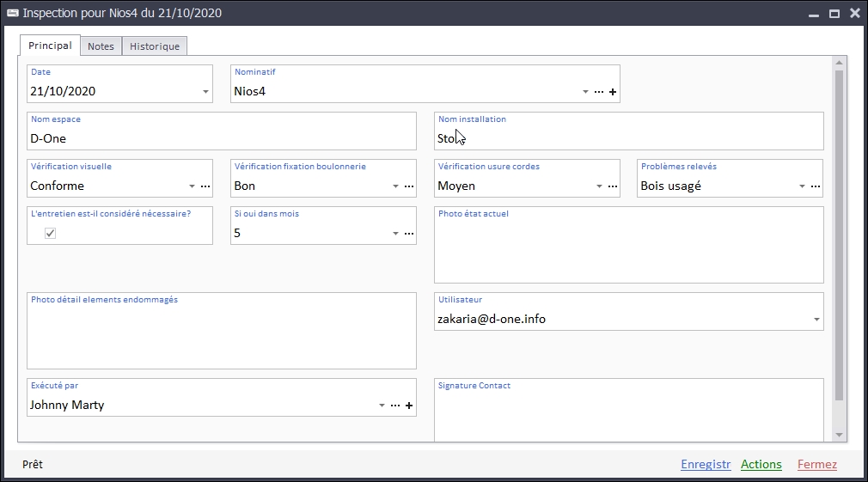Click the scroll down arrow of the form scrollbar
This screenshot has width=868, height=482.
pyautogui.click(x=840, y=436)
